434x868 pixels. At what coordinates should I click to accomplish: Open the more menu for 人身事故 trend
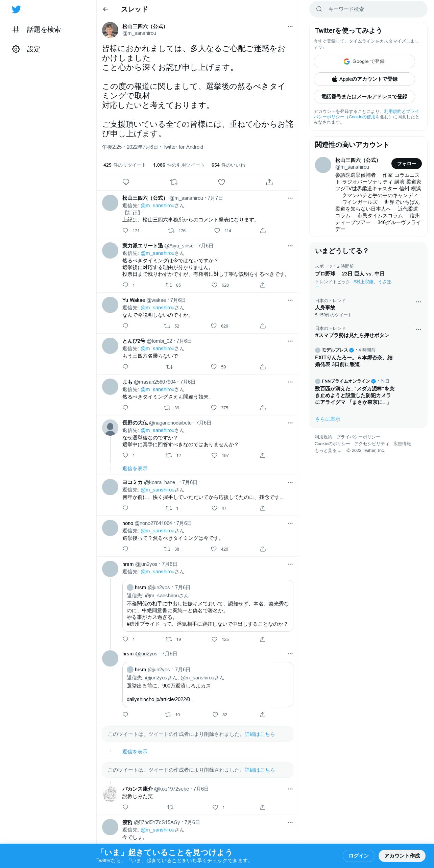(418, 302)
